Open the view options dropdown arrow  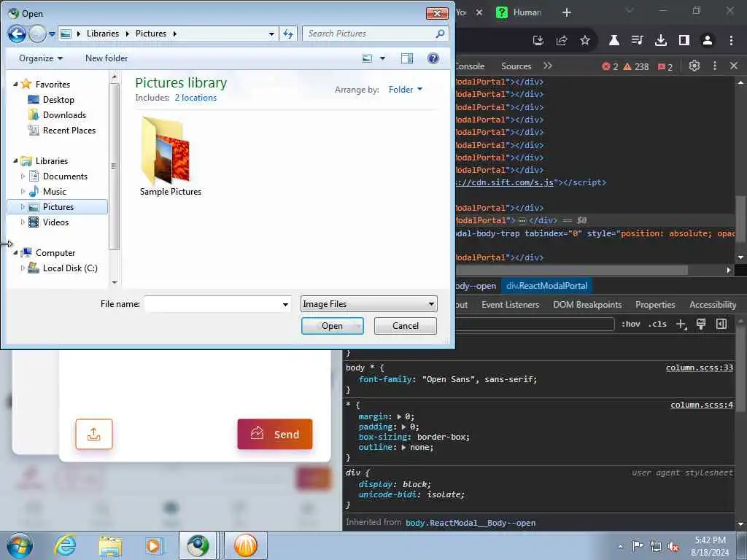[382, 58]
